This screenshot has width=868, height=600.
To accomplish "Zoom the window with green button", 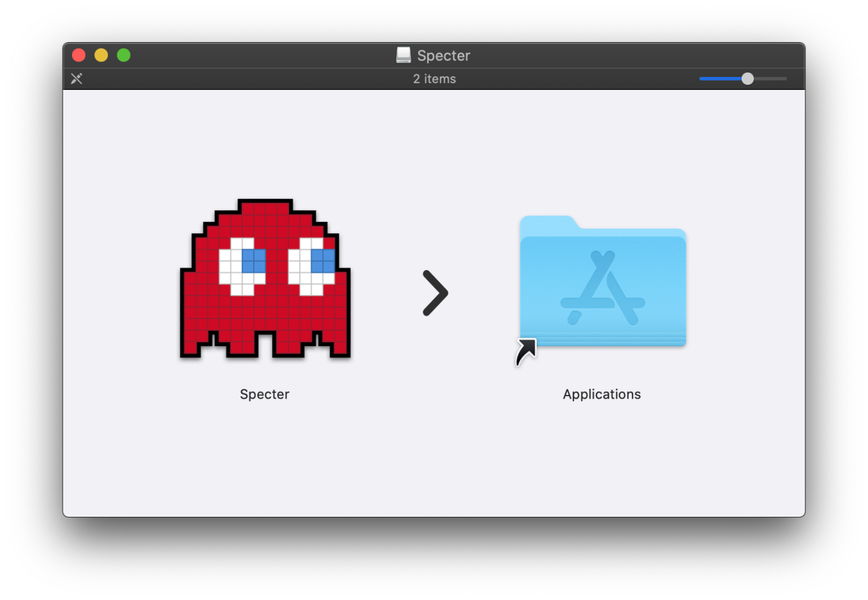I will click(124, 55).
